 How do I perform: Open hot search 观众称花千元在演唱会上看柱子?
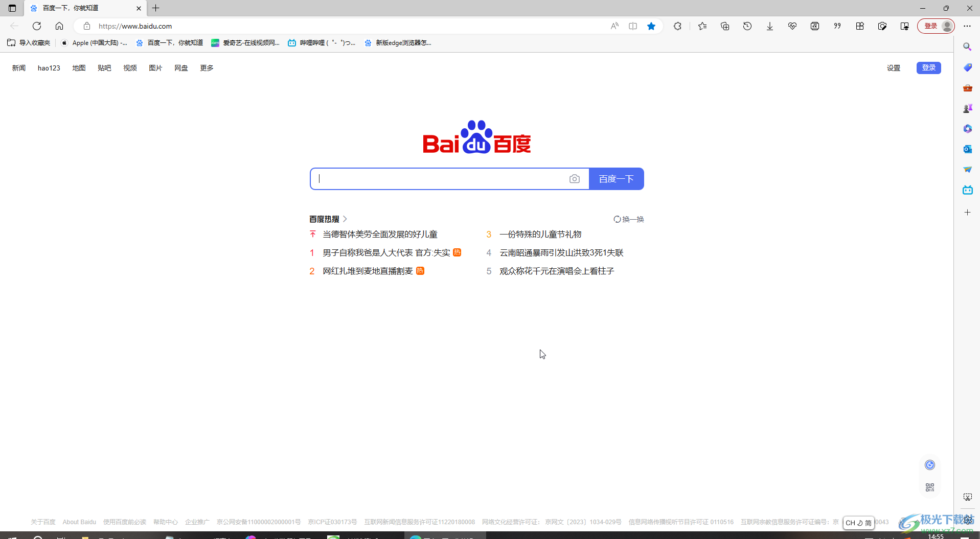pyautogui.click(x=557, y=271)
